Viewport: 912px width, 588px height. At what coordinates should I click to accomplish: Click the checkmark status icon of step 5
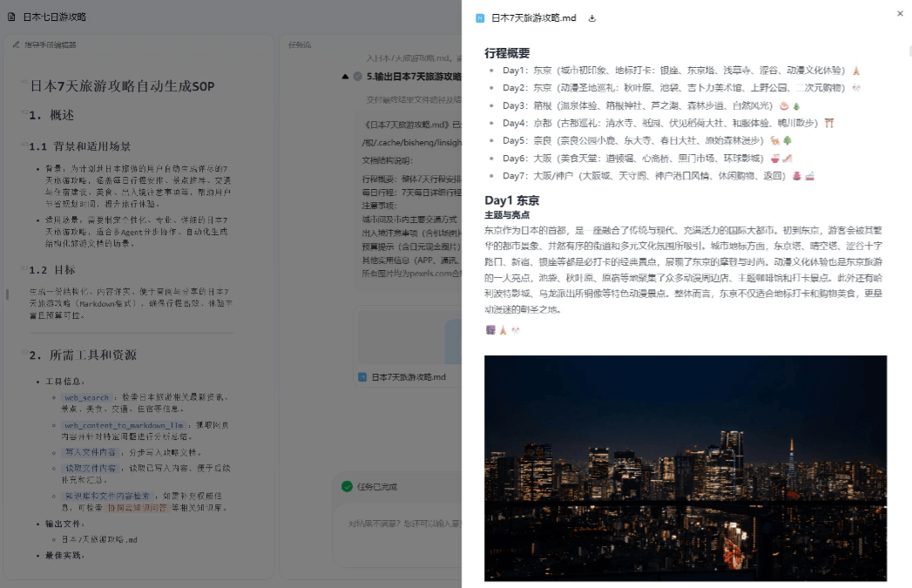(x=357, y=77)
